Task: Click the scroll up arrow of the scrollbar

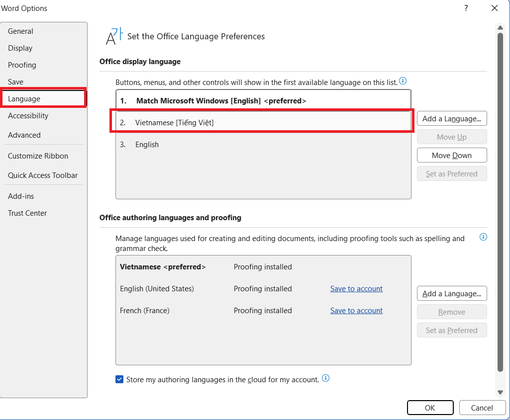Action: [x=500, y=28]
